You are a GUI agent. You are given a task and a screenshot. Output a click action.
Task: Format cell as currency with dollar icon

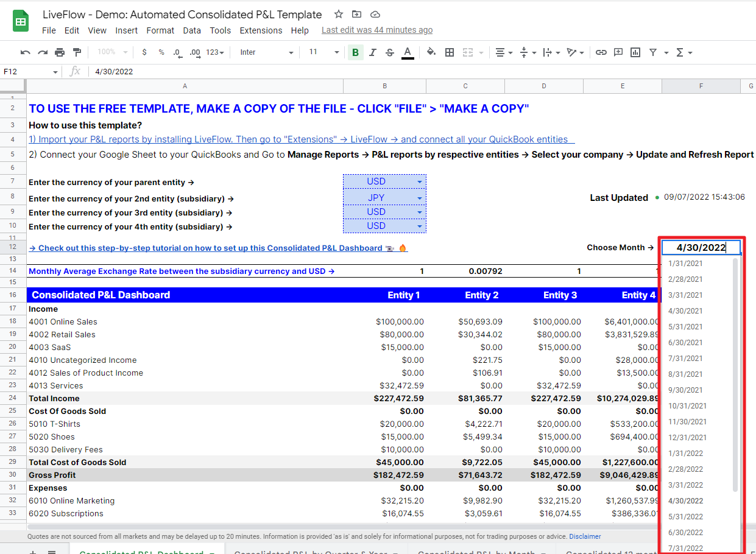coord(144,52)
